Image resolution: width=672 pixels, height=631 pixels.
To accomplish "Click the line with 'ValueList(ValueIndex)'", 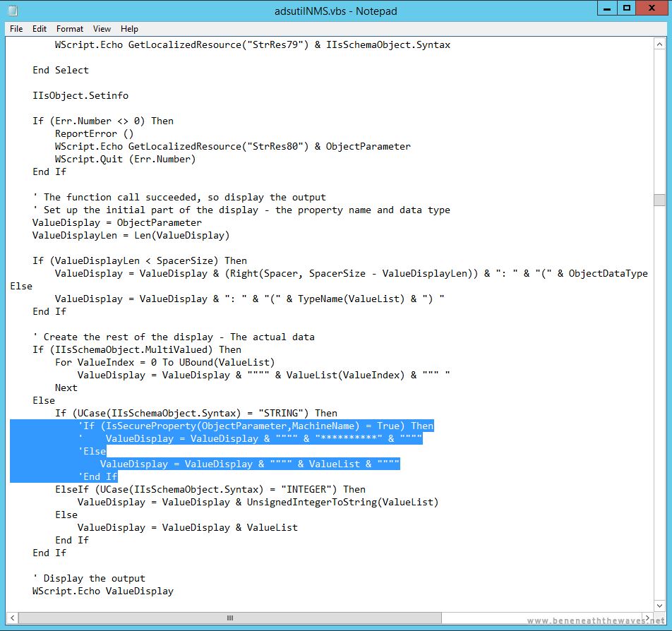I will [x=263, y=375].
